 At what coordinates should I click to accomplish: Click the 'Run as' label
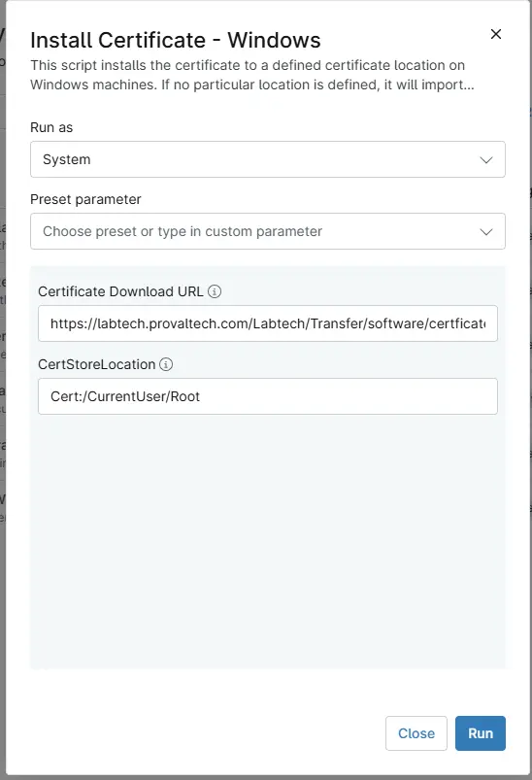coord(51,127)
